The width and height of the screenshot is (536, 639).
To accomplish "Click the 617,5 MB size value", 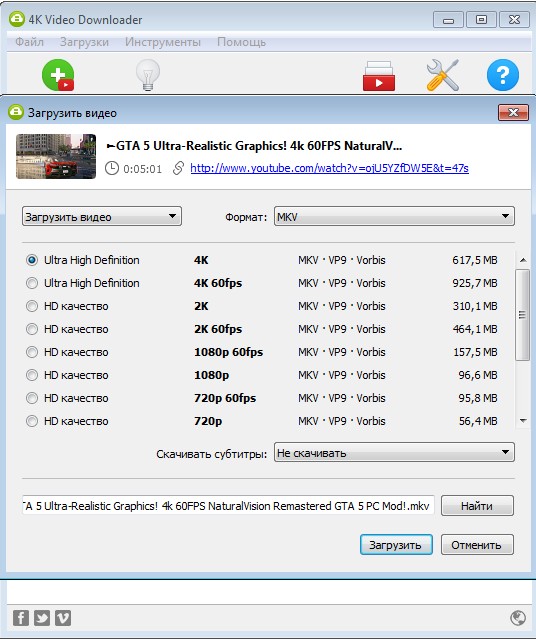I will click(x=475, y=260).
